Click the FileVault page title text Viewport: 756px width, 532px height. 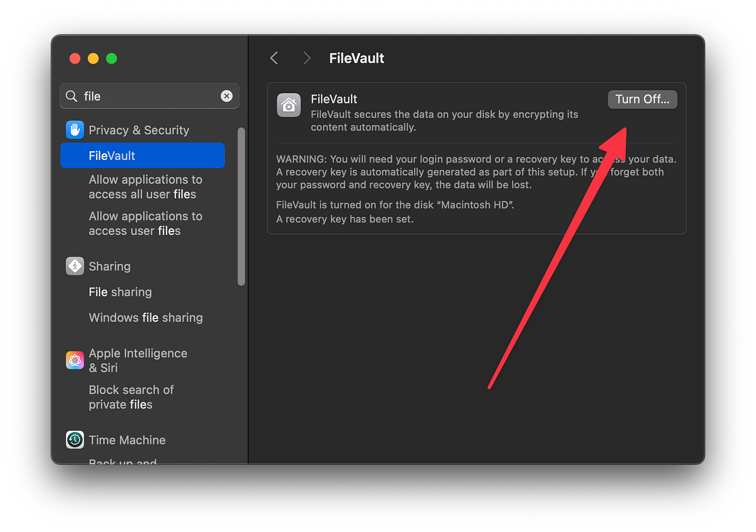click(357, 58)
